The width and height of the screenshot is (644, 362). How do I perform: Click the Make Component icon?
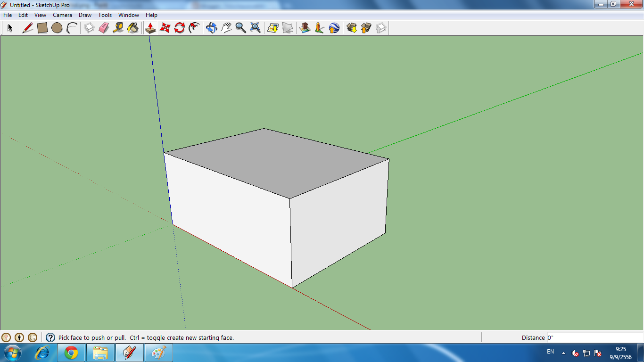(89, 28)
